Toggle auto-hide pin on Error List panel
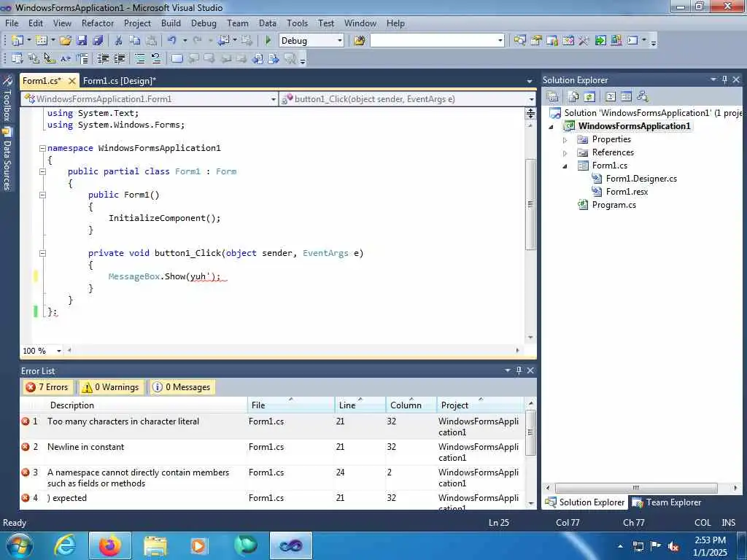The image size is (747, 560). click(519, 370)
